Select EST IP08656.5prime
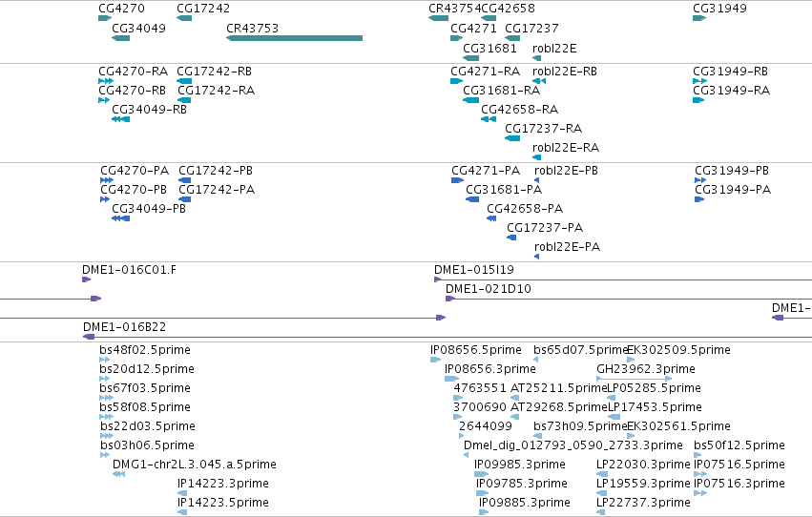812x517 pixels. (476, 350)
